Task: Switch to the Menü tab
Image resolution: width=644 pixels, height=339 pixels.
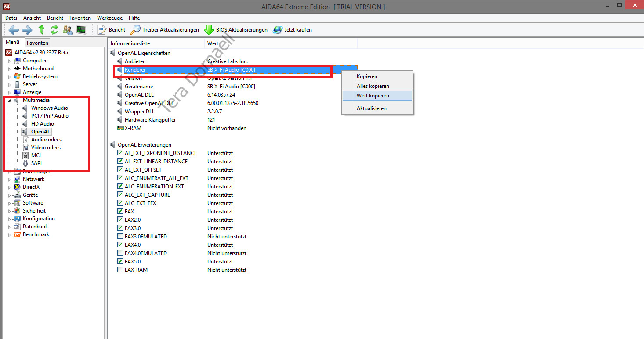Action: tap(13, 42)
